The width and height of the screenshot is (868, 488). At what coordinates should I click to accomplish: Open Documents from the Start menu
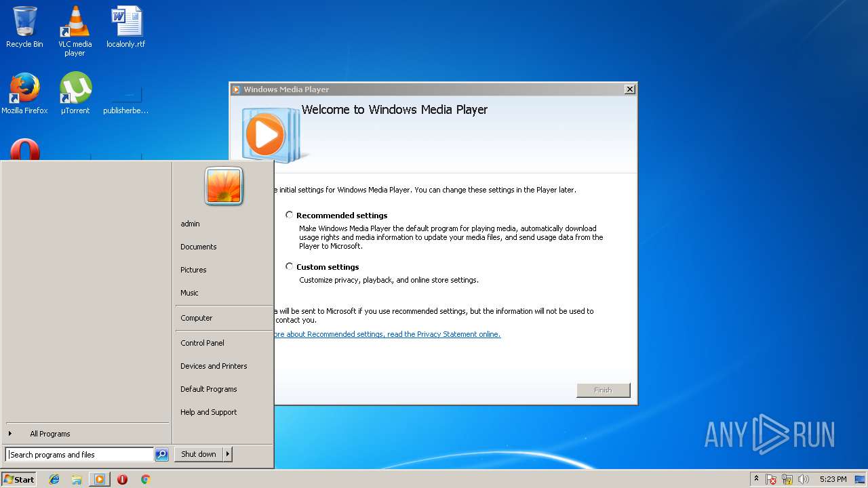pos(199,247)
